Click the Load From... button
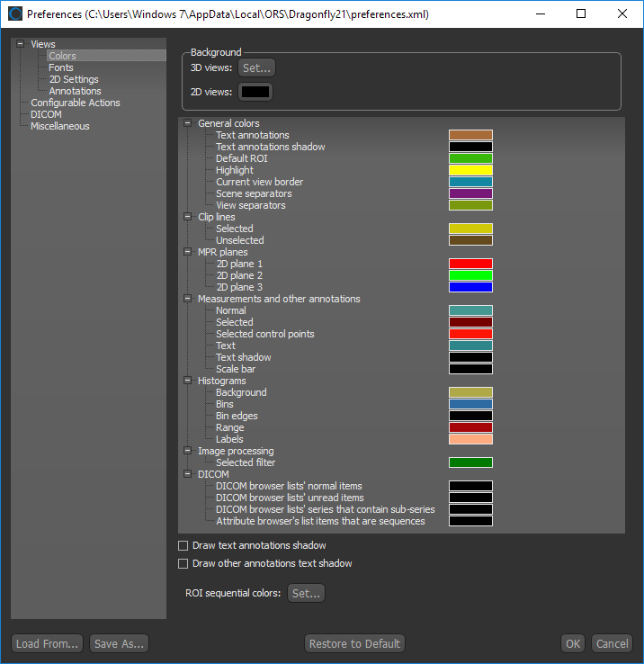Viewport: 644px width, 664px height. (x=48, y=643)
